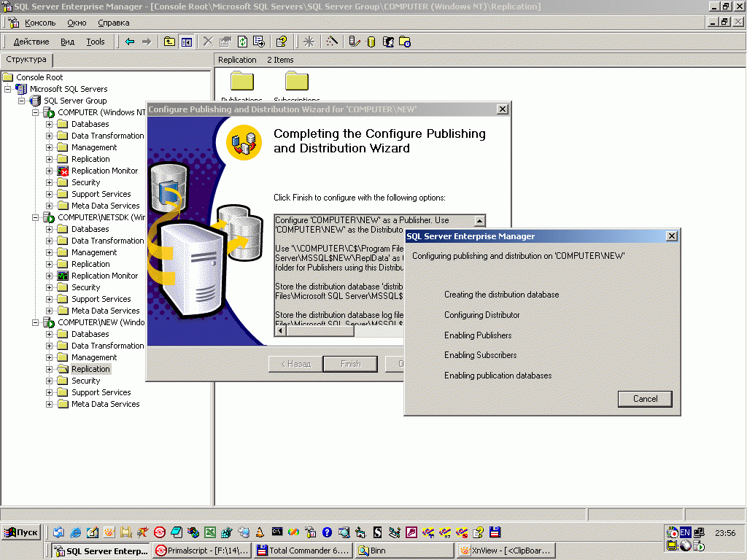Click the horizontal scrollbar thumb in wizard summary
Screen dimensions: 747x560
pyautogui.click(x=320, y=331)
